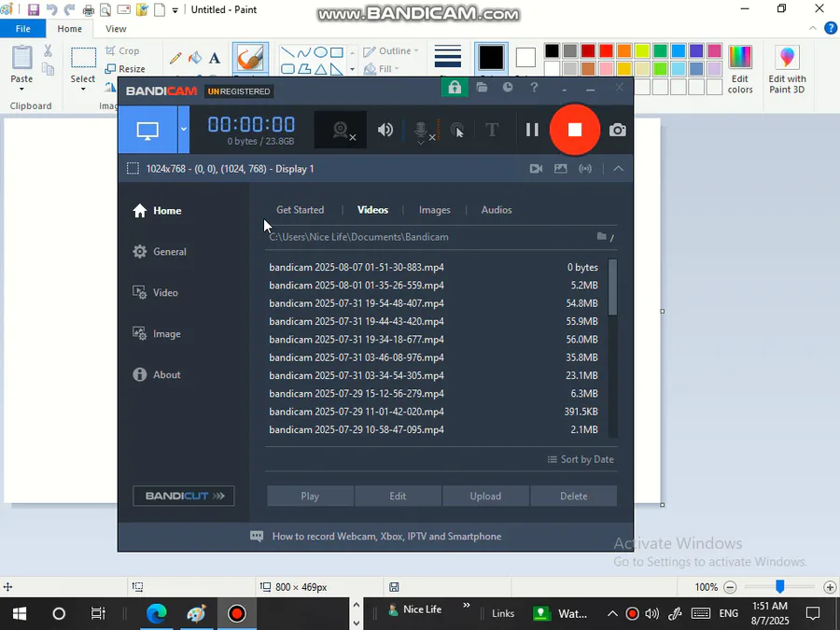Image resolution: width=840 pixels, height=630 pixels.
Task: Open the Paste dropdown arrow in Paint
Action: pyautogui.click(x=21, y=90)
